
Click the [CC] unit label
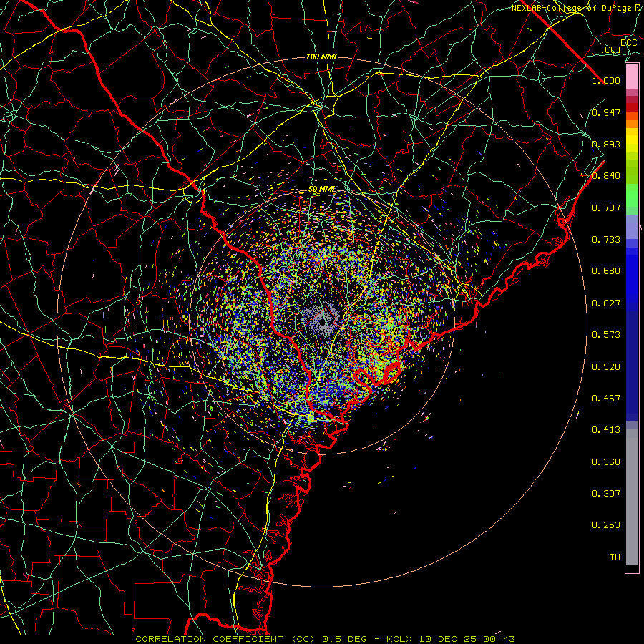point(611,49)
